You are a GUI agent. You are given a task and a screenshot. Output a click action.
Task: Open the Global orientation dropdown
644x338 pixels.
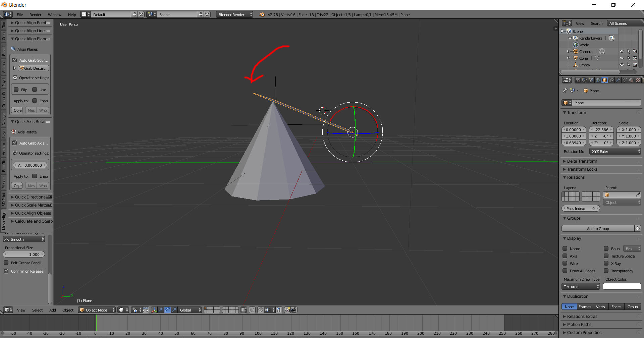(190, 310)
